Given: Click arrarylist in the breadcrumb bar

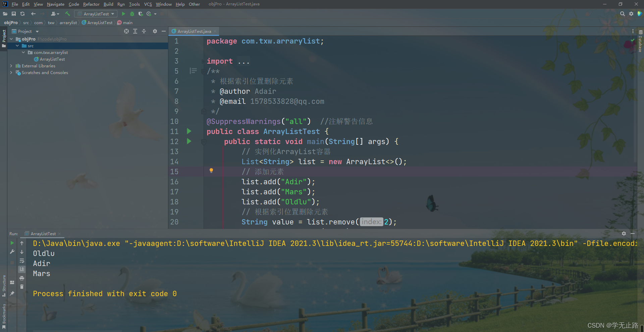Looking at the screenshot, I should (x=68, y=23).
